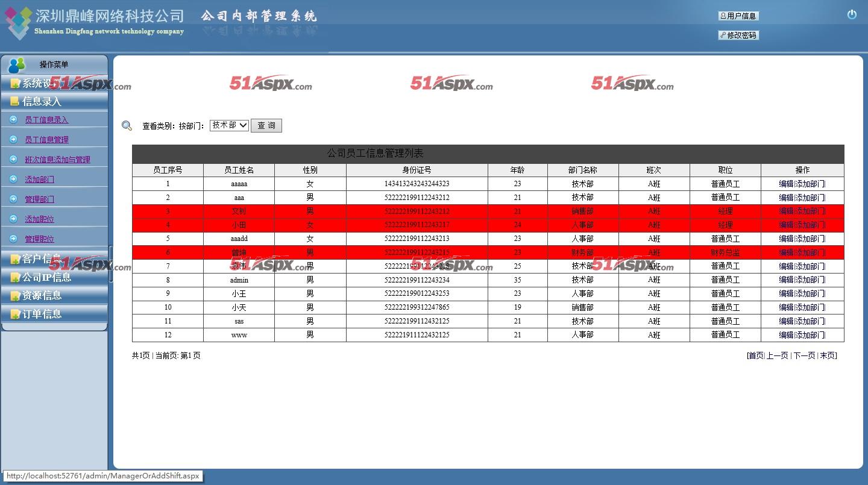Click the company logo icon
The width and height of the screenshot is (868, 485).
[17, 23]
